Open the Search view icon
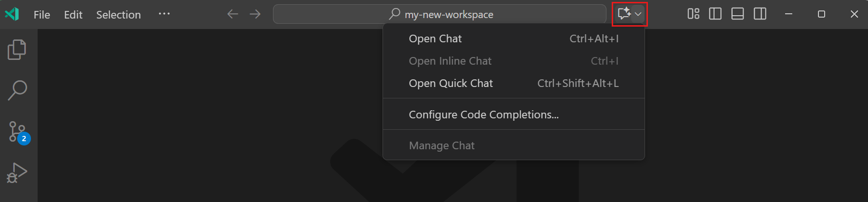Viewport: 868px width, 202px height. click(17, 90)
